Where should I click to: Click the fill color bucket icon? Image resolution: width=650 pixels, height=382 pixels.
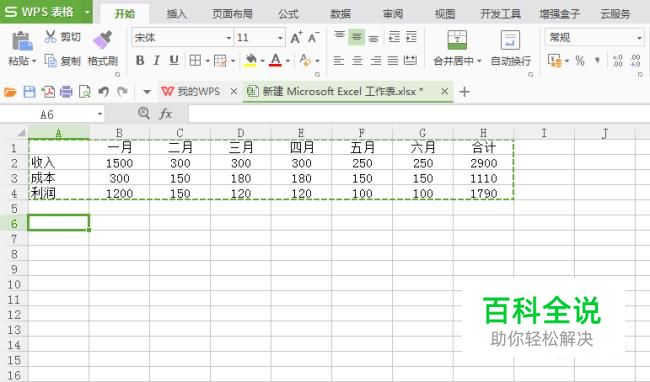[x=250, y=61]
